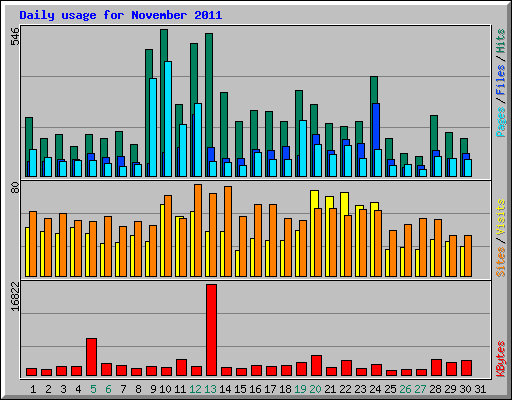Click the day label "27" on the axis
512x400 pixels.
click(x=420, y=389)
